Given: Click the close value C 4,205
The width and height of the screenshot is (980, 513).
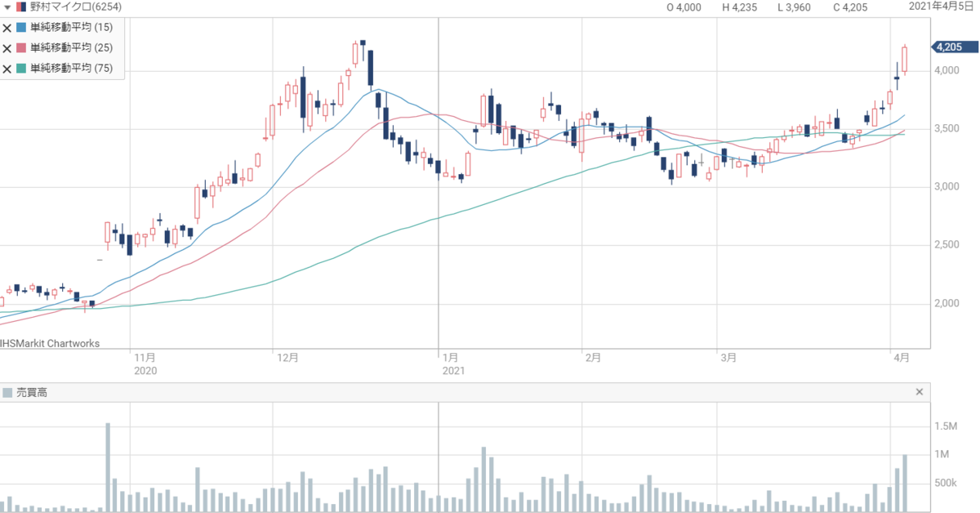Looking at the screenshot, I should tap(850, 7).
